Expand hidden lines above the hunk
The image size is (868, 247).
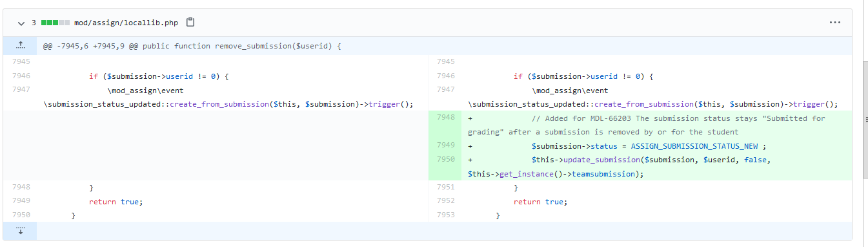(x=20, y=46)
